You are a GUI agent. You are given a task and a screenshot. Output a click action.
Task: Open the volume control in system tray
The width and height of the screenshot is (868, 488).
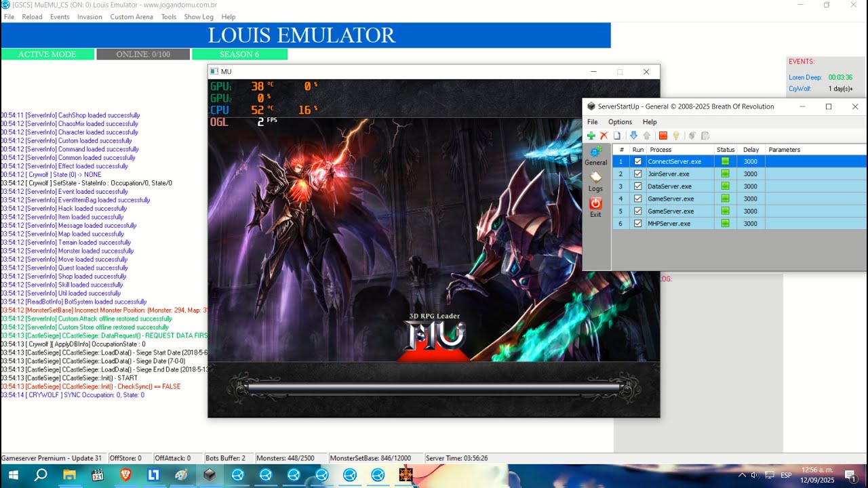point(755,475)
